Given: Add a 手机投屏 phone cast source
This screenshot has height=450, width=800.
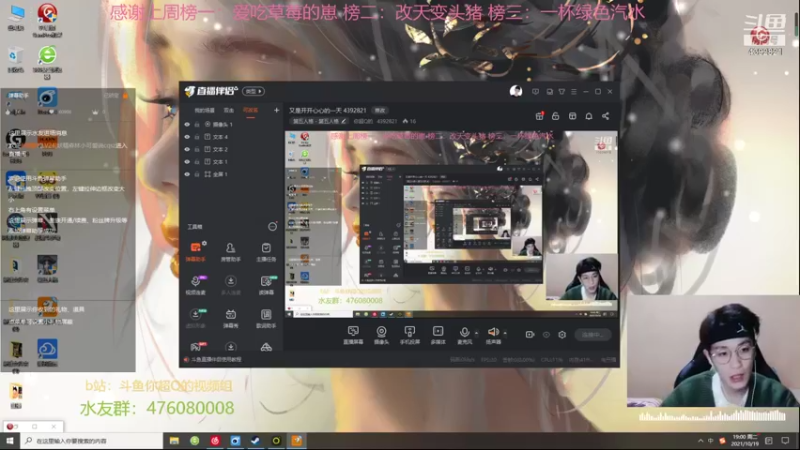Looking at the screenshot, I should pos(410,335).
